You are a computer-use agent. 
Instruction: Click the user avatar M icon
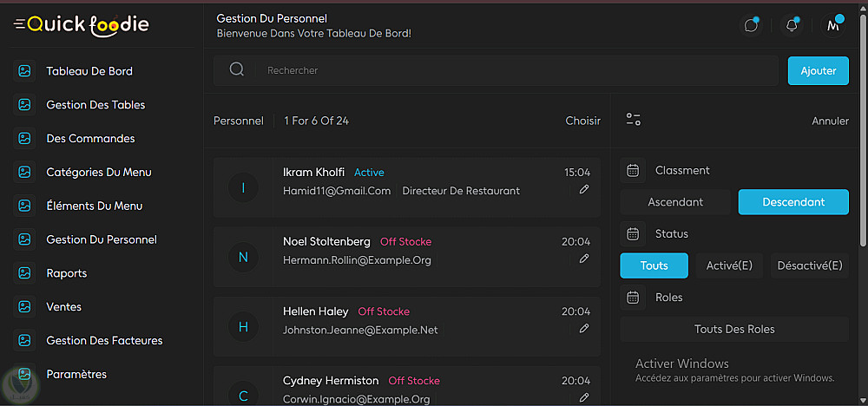(833, 25)
